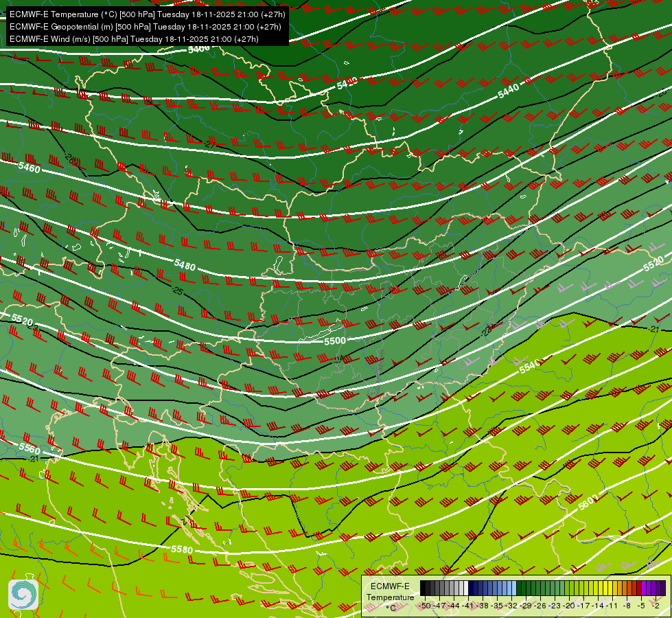Click the bright yellow swatch above -14 tick
Viewport: 672px width, 618px height.
click(x=601, y=588)
